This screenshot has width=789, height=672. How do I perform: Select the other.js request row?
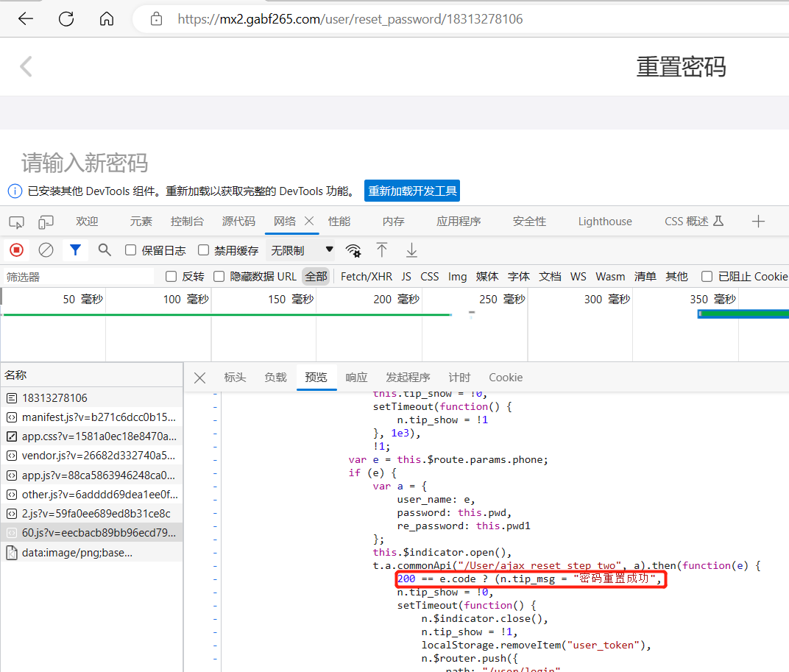(x=91, y=495)
